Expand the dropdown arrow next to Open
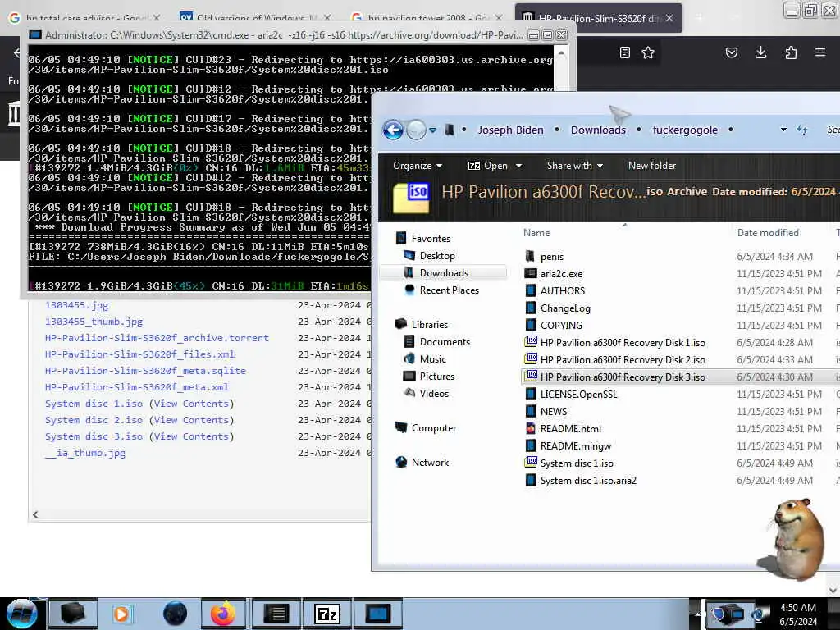The image size is (840, 630). point(518,166)
